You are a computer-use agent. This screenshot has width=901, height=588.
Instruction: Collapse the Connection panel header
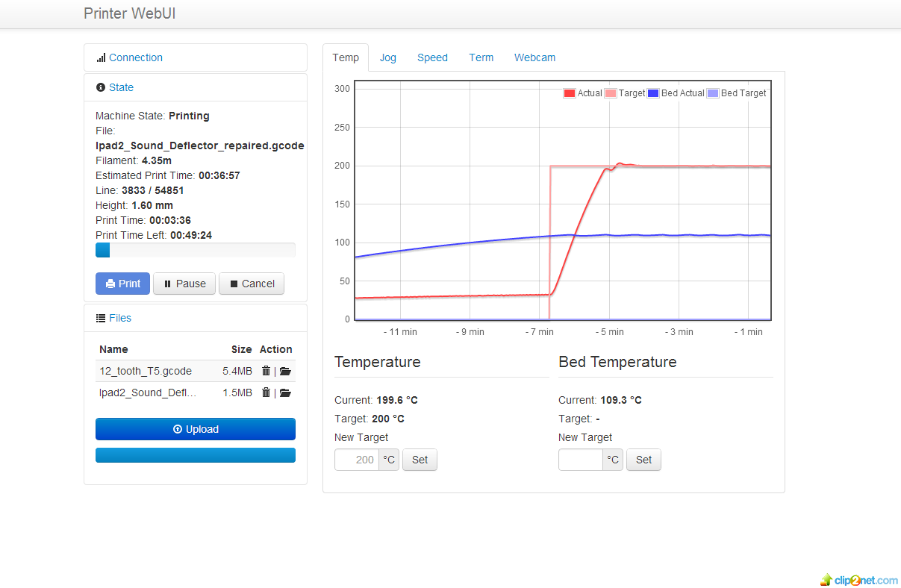(135, 57)
